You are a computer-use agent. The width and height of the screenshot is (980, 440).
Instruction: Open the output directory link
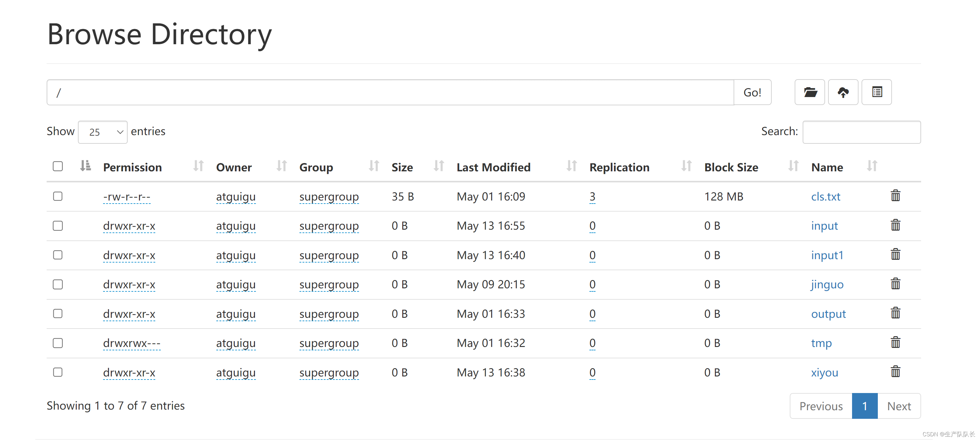(828, 314)
